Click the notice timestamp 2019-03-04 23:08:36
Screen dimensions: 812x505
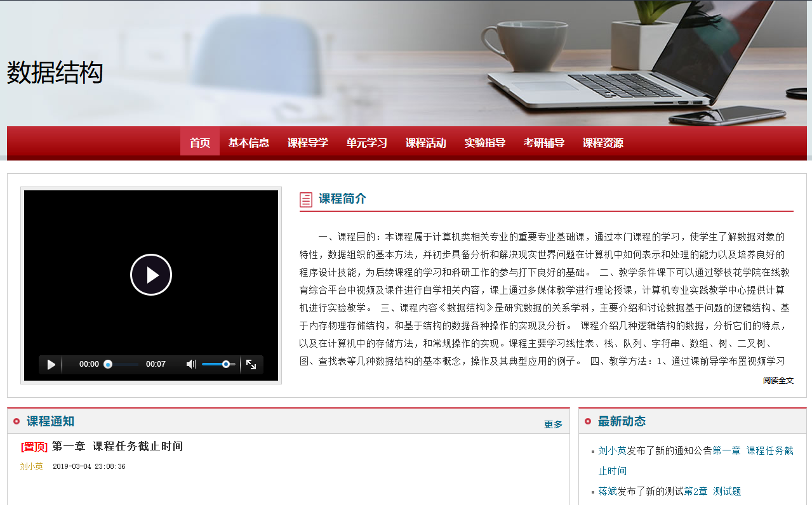click(89, 466)
